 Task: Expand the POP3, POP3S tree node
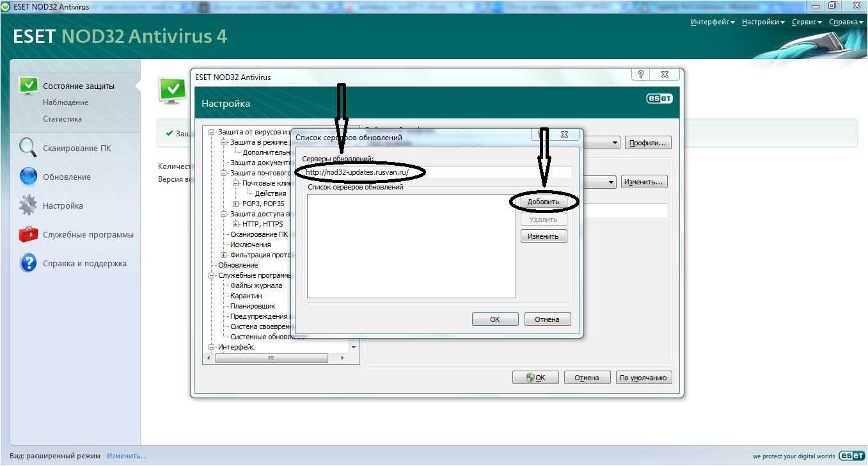(x=236, y=204)
